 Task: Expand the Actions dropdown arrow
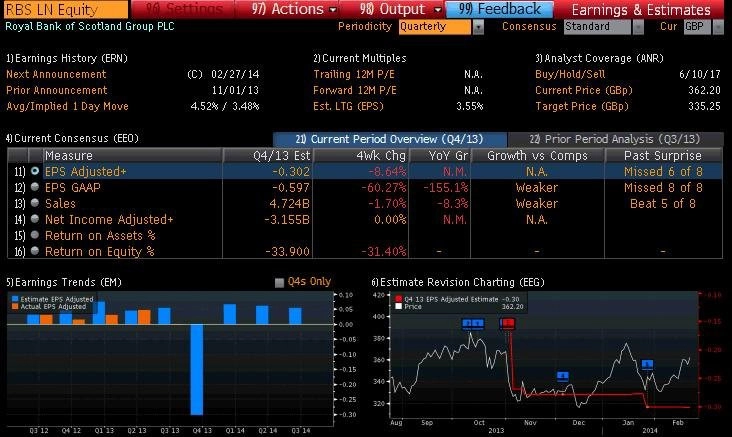tap(333, 9)
